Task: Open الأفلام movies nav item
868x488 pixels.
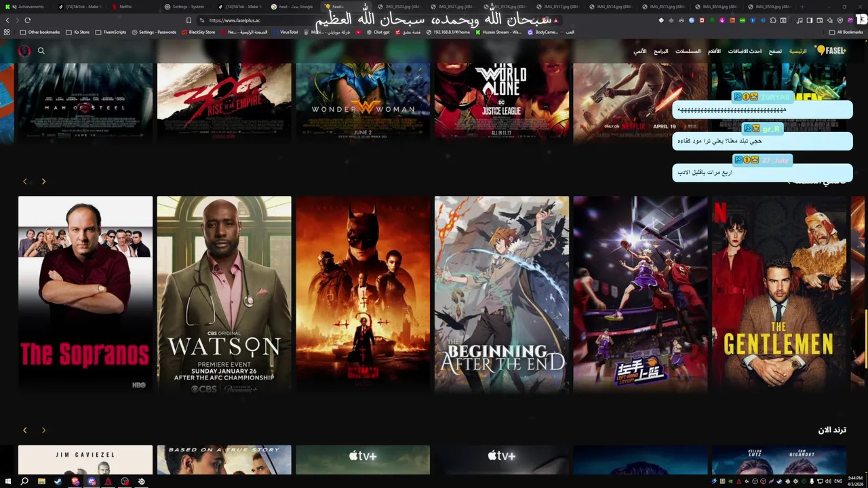Action: click(x=715, y=51)
